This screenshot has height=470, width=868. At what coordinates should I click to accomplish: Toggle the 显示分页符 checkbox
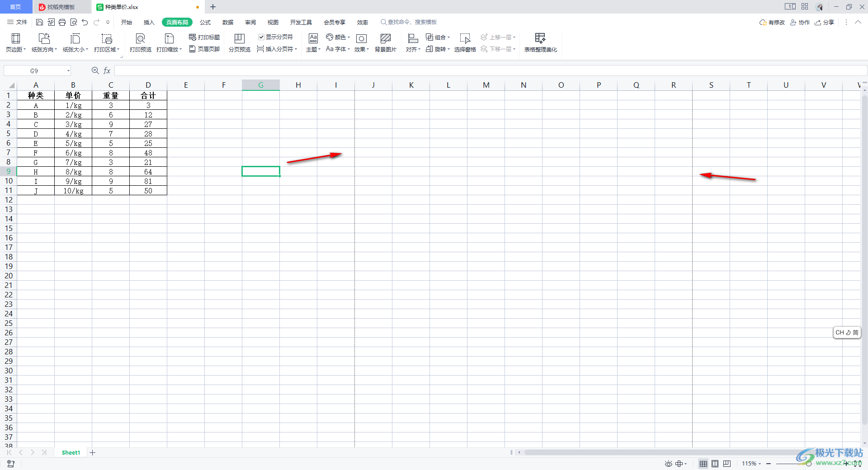[x=261, y=37]
